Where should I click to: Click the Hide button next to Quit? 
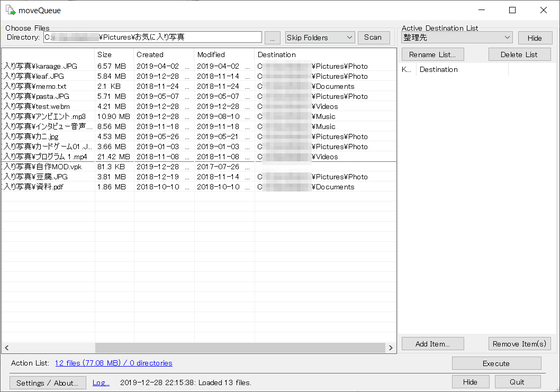point(470,382)
